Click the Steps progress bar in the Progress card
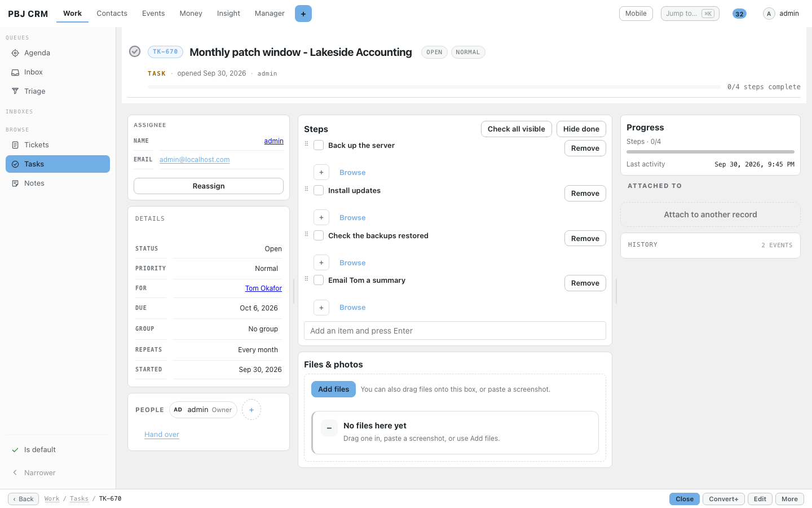This screenshot has width=812, height=508. (710, 152)
